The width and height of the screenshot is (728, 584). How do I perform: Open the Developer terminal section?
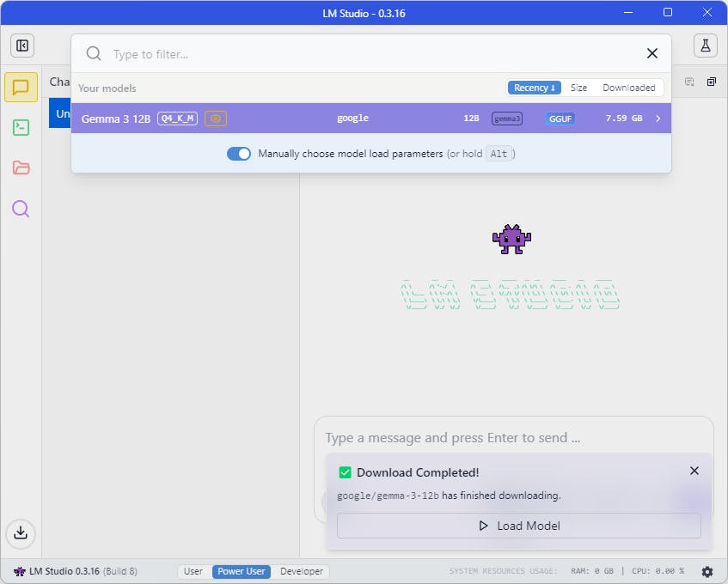tap(21, 127)
